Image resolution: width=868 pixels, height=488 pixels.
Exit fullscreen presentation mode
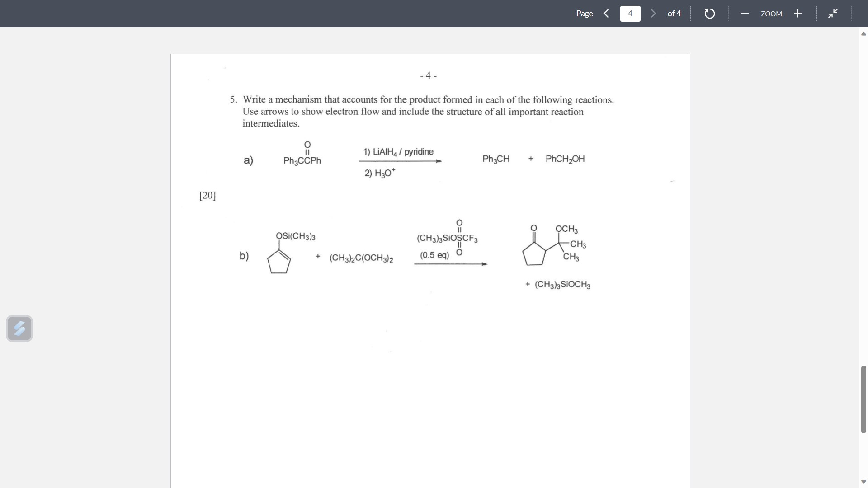[833, 14]
